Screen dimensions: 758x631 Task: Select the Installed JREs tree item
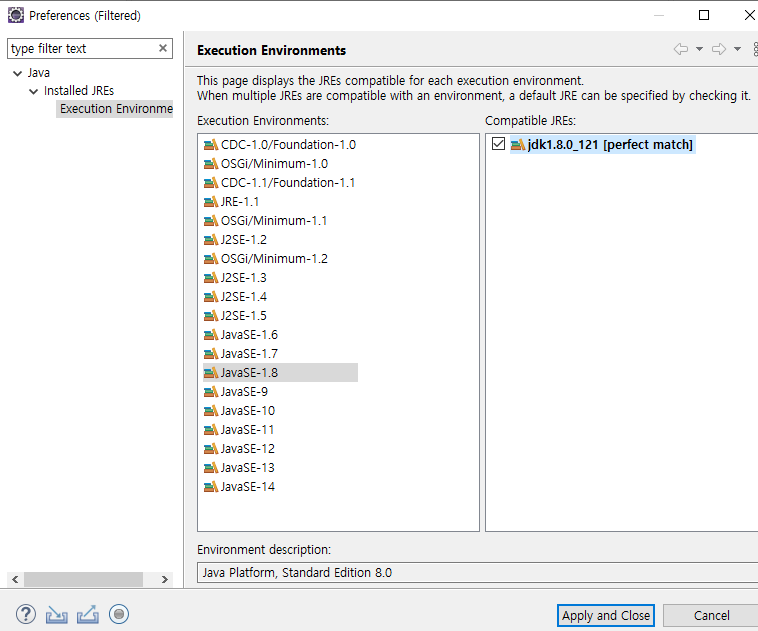pyautogui.click(x=79, y=90)
